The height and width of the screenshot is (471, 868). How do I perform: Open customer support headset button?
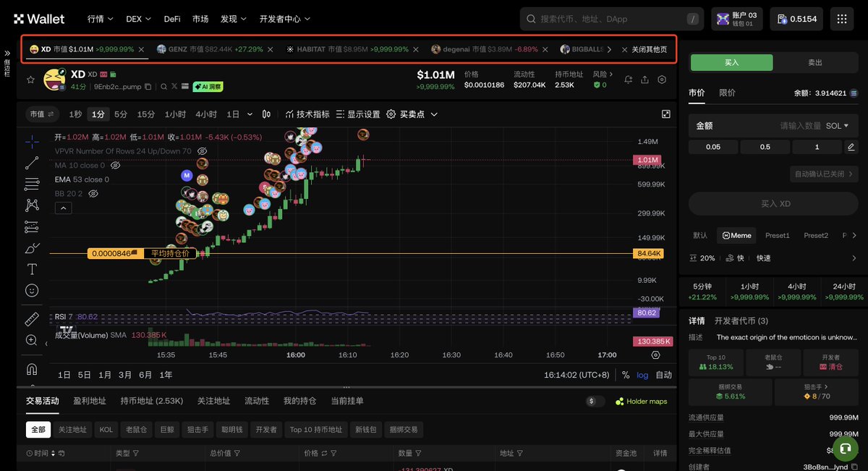coord(845,449)
